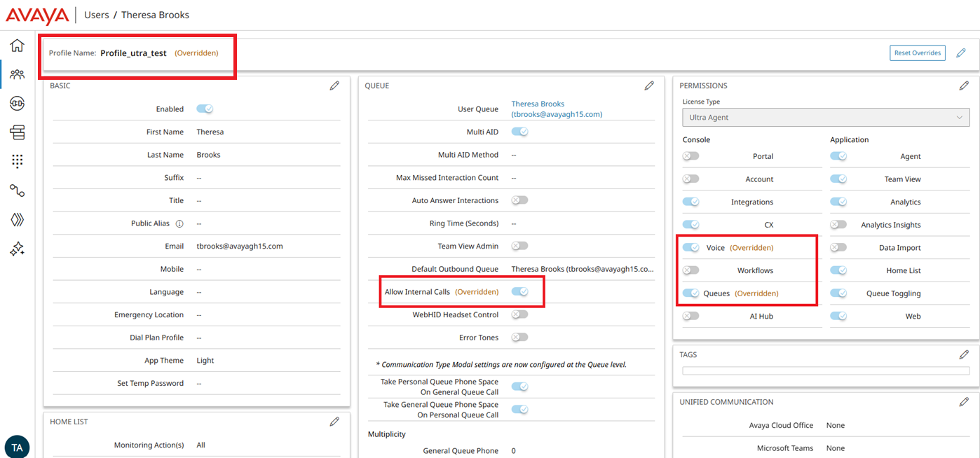Toggle Queue Toggling application switch

pos(838,293)
